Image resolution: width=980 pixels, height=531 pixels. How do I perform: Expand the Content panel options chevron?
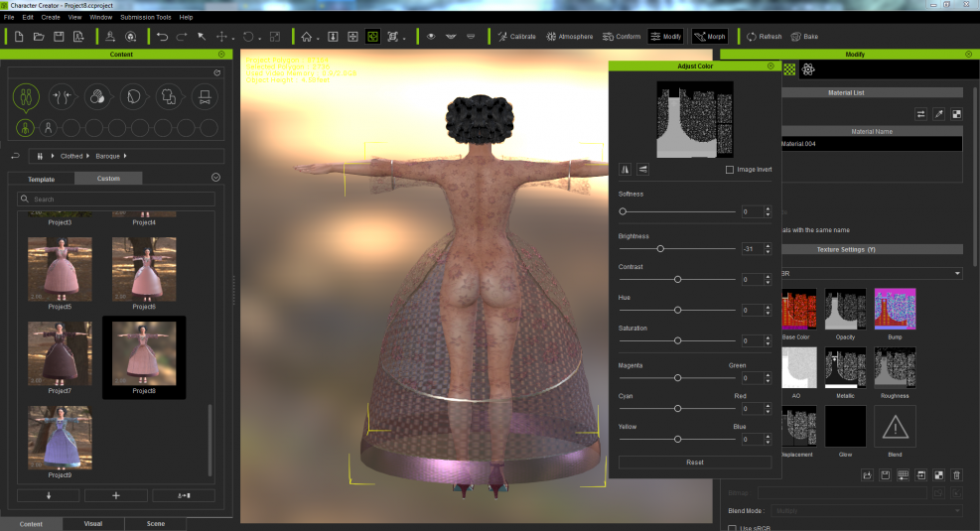tap(215, 178)
